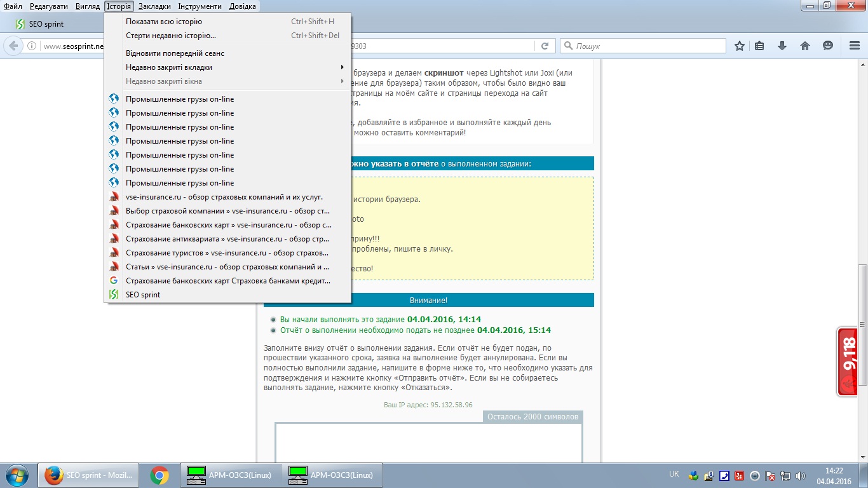This screenshot has height=488, width=868.
Task: Open Action Center flag tray icon
Action: pyautogui.click(x=770, y=475)
